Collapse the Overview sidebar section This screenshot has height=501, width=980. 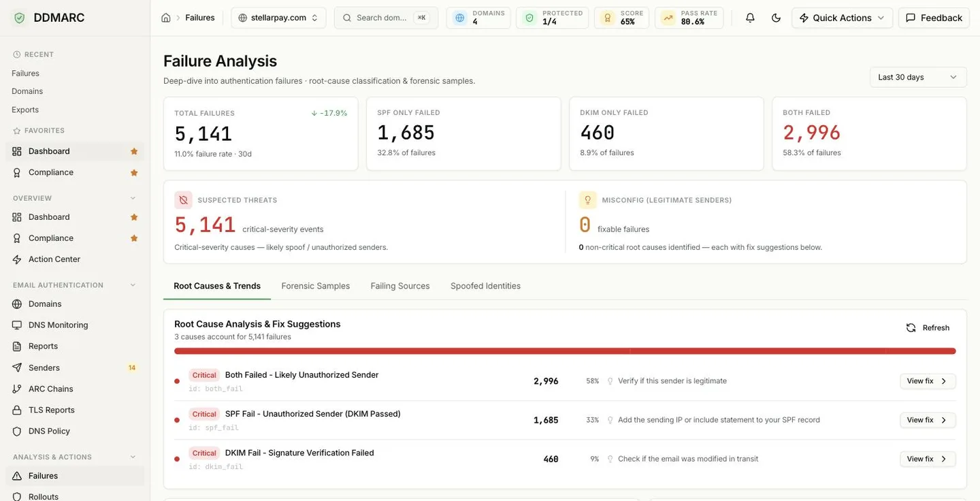point(133,198)
